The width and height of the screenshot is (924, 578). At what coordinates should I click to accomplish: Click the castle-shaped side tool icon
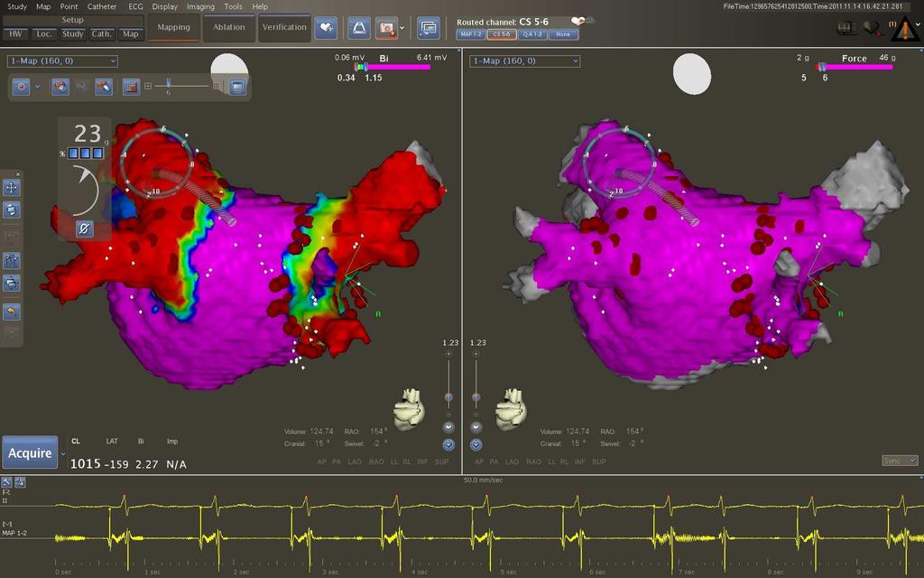click(x=11, y=260)
